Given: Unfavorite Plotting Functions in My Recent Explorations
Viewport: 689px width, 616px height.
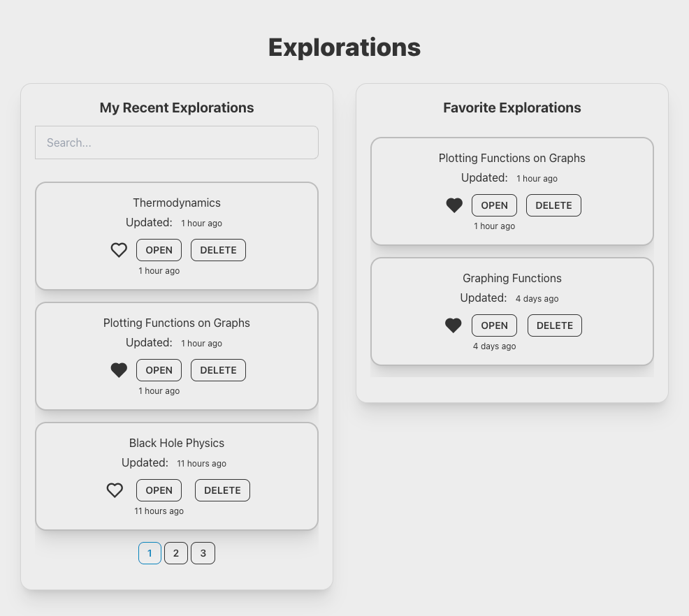Looking at the screenshot, I should pyautogui.click(x=119, y=370).
